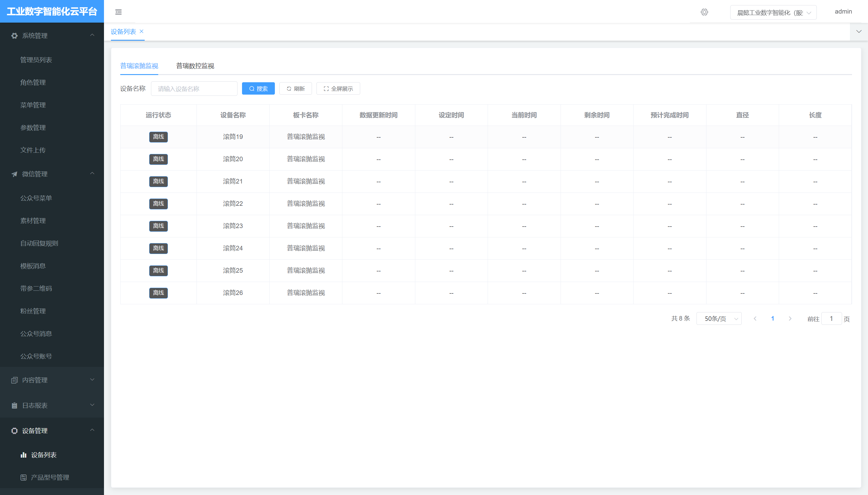
Task: Click the 产品型号管理 icon
Action: tap(24, 477)
